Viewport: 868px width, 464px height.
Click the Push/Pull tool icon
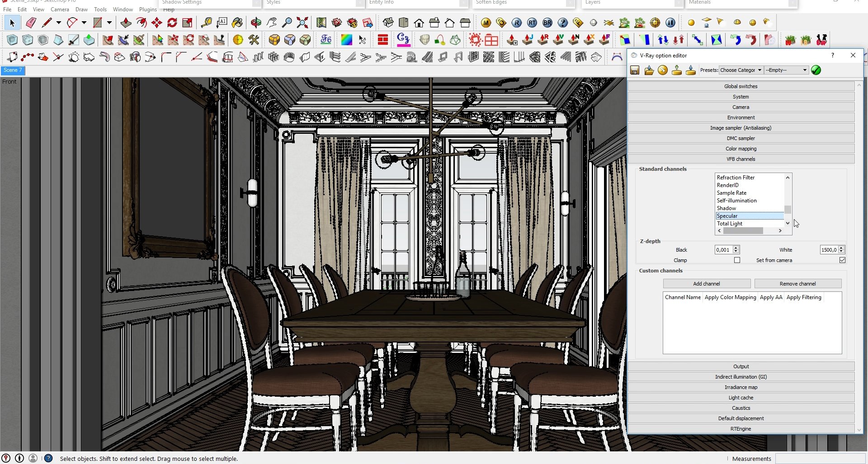pyautogui.click(x=126, y=23)
